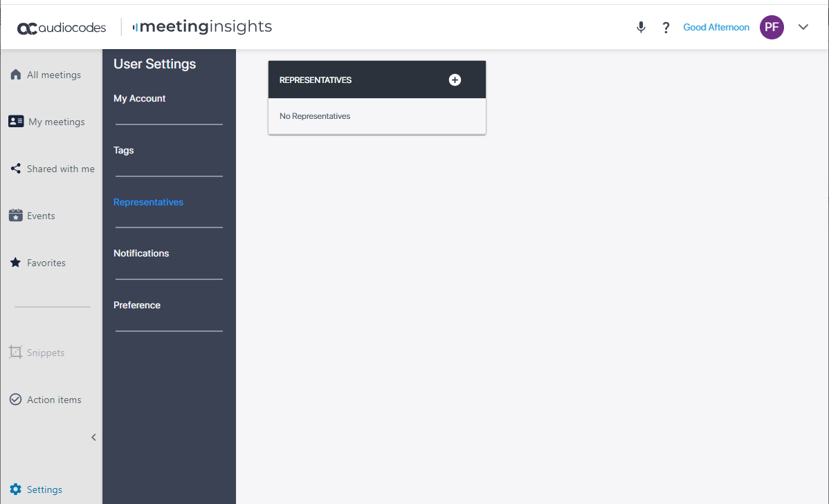Image resolution: width=829 pixels, height=504 pixels.
Task: Click the Snippets crop icon
Action: tap(16, 353)
